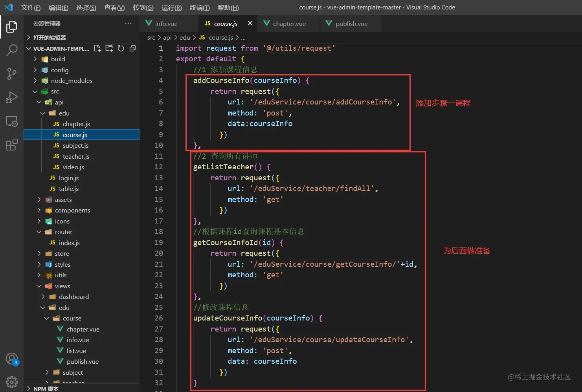Open the Source Control view icon
This screenshot has height=392, width=582.
point(12,73)
